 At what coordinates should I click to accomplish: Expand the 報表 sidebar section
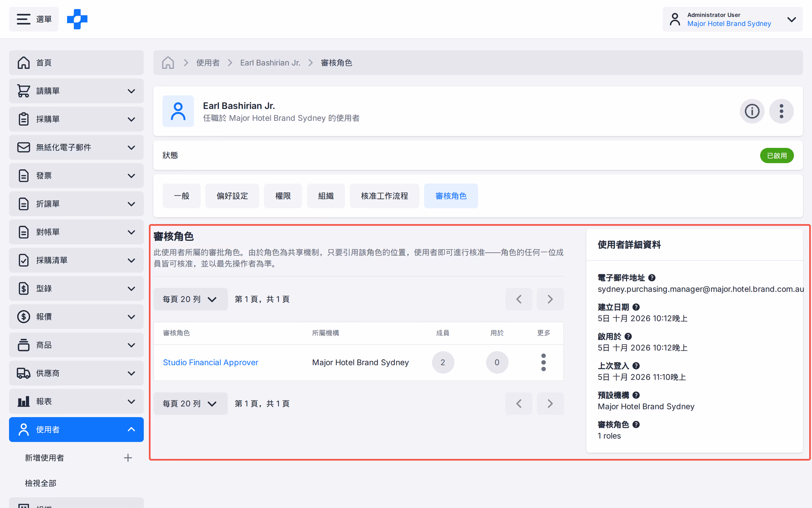click(x=76, y=401)
